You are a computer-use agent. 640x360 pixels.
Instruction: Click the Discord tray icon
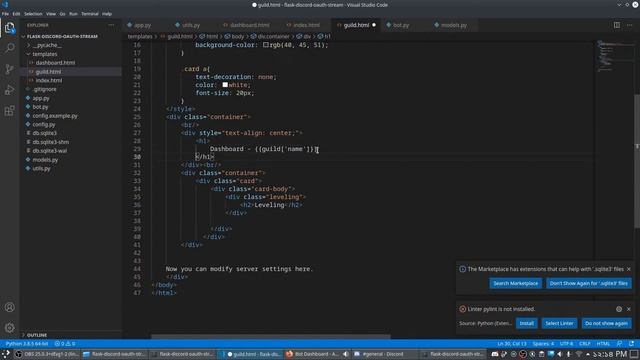pos(495,354)
